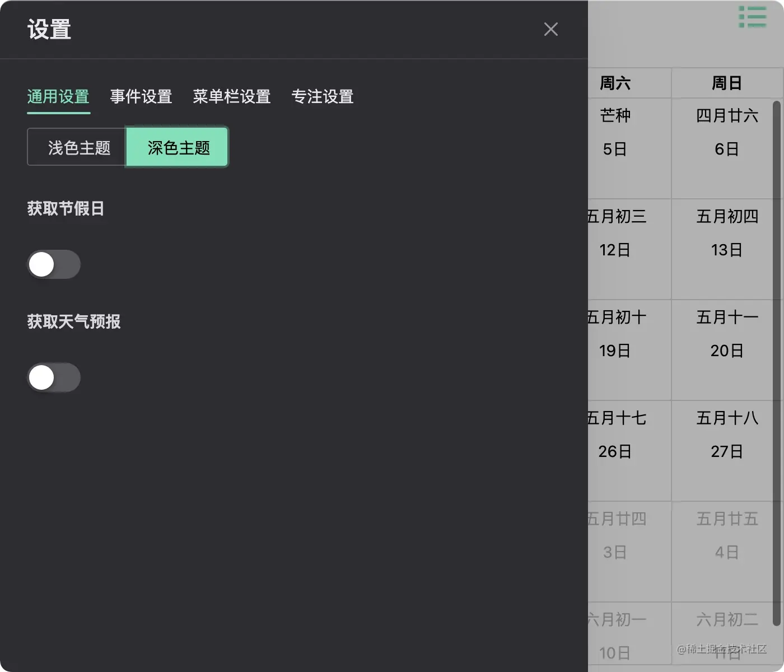Screen dimensions: 784x672
Task: Select the 四月廿六 6日 calendar cell
Action: tap(727, 148)
